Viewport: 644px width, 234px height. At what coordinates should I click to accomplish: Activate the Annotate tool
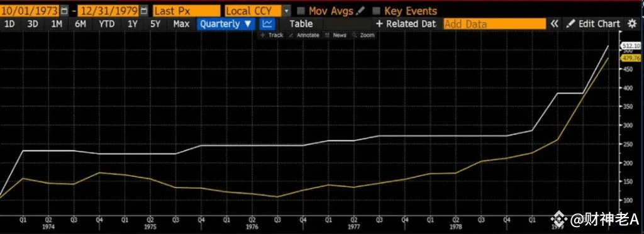[304, 35]
